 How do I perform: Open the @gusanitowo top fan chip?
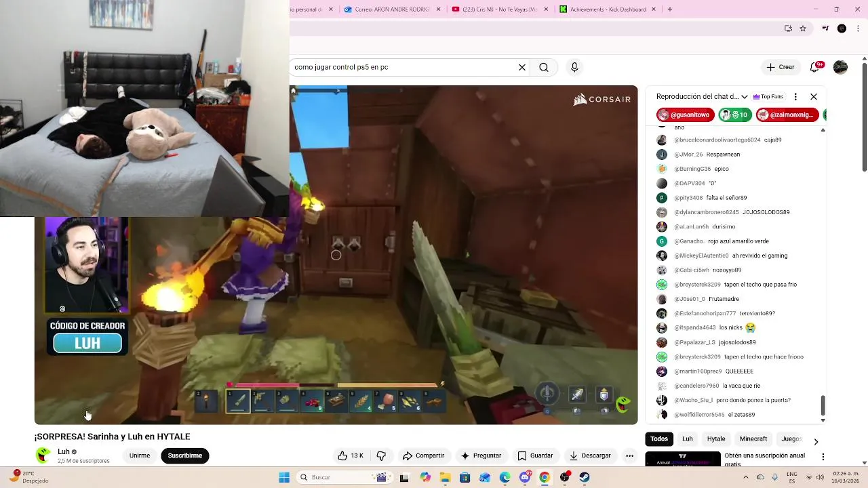686,115
